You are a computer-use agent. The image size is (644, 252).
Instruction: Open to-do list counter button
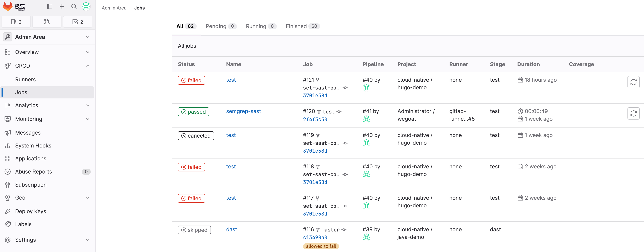click(77, 22)
